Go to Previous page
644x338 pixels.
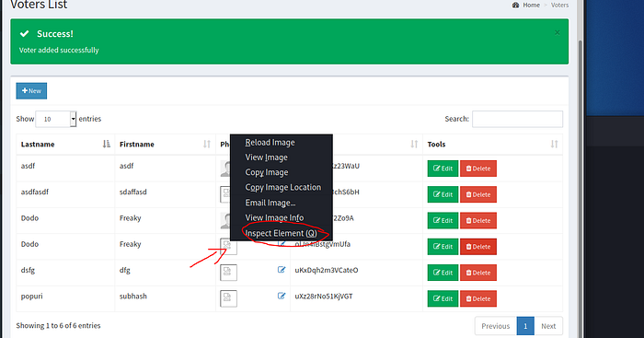(x=495, y=326)
